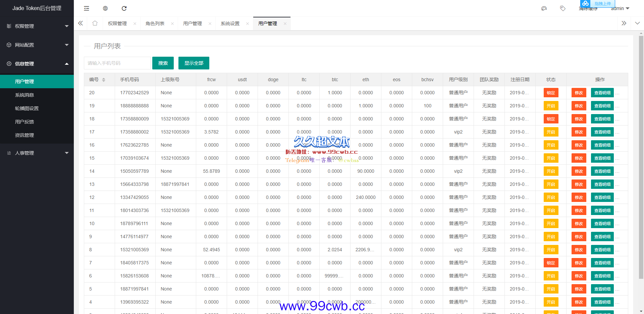The image size is (644, 314).
Task: Toggle 开启 status for user 17358880002
Action: click(551, 132)
